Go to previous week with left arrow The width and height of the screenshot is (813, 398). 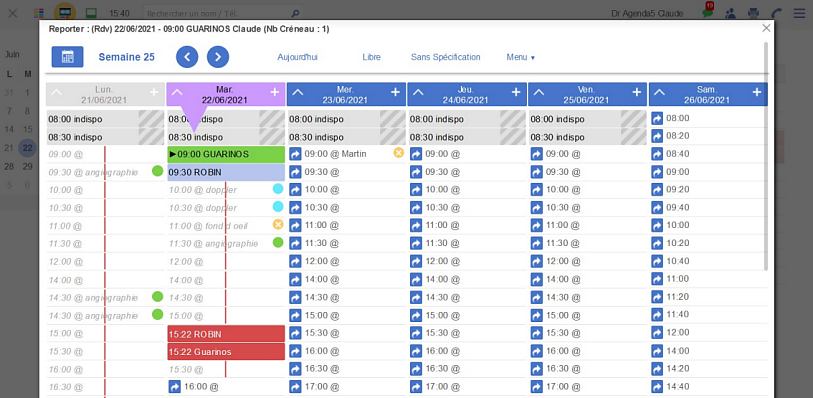[x=187, y=57]
